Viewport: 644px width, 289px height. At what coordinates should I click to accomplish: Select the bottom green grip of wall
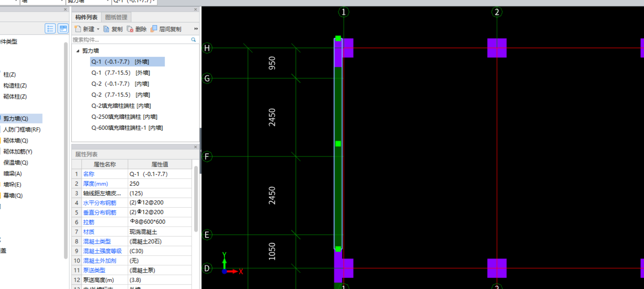pyautogui.click(x=338, y=249)
